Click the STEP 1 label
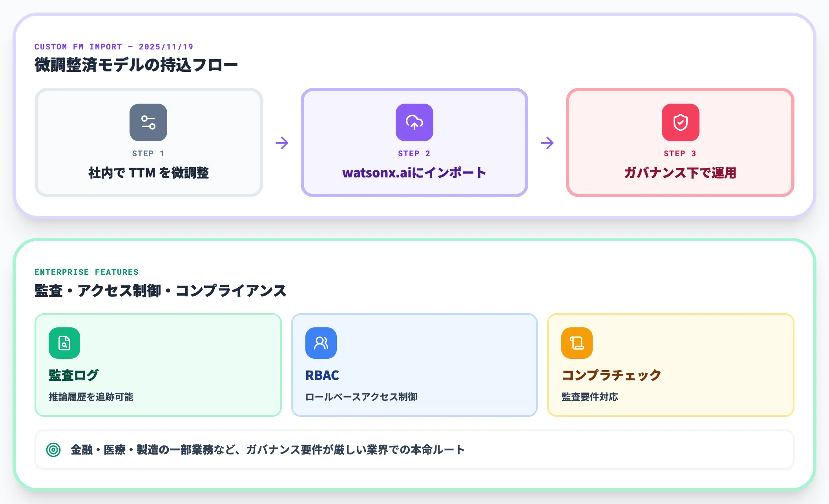Screen dimensions: 829x504 point(148,153)
